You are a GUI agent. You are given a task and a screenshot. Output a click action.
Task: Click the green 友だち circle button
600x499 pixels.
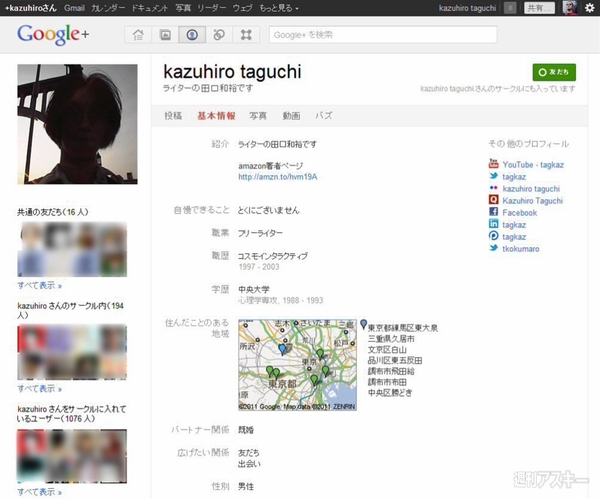pyautogui.click(x=554, y=72)
